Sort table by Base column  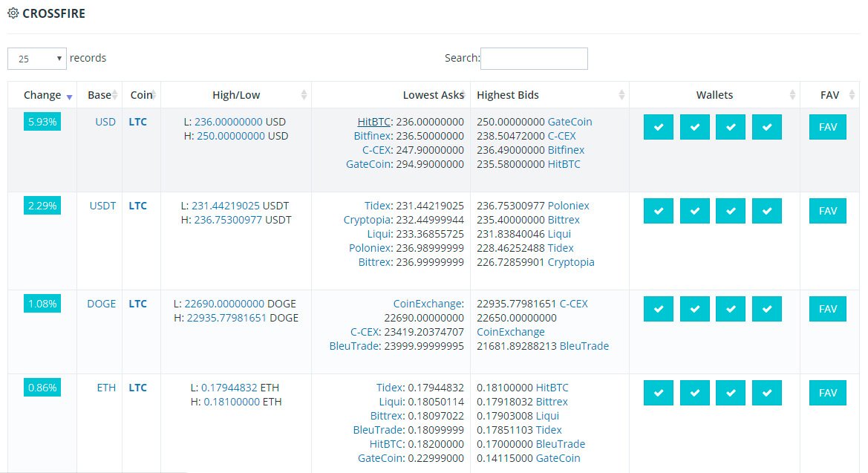[99, 95]
